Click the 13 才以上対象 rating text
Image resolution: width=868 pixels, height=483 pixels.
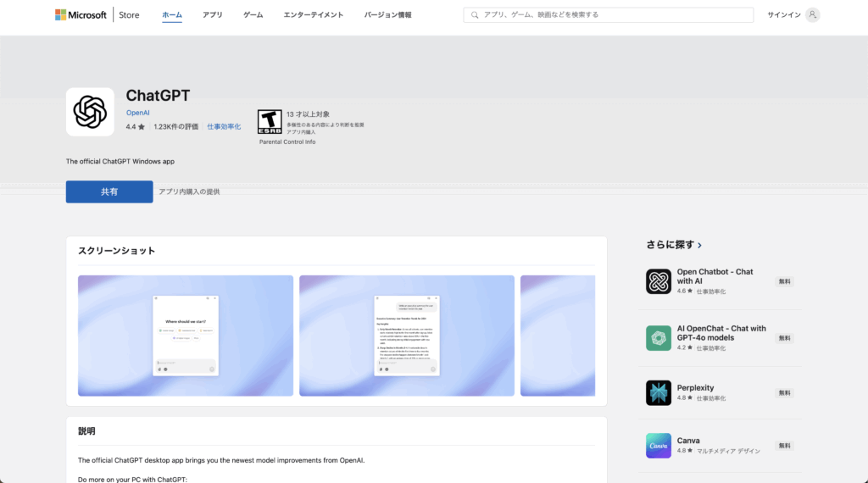308,114
